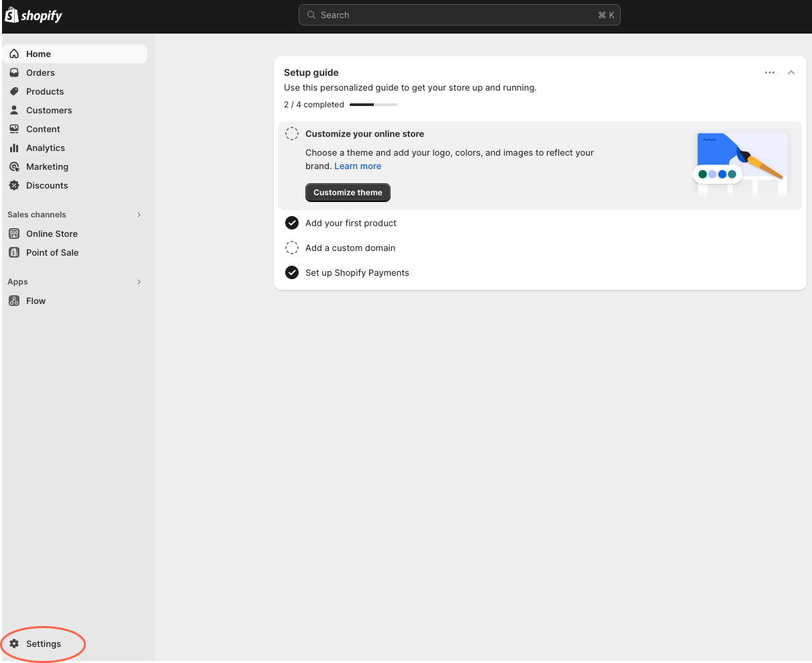Select the Products tag icon
The height and width of the screenshot is (663, 812).
click(x=14, y=91)
